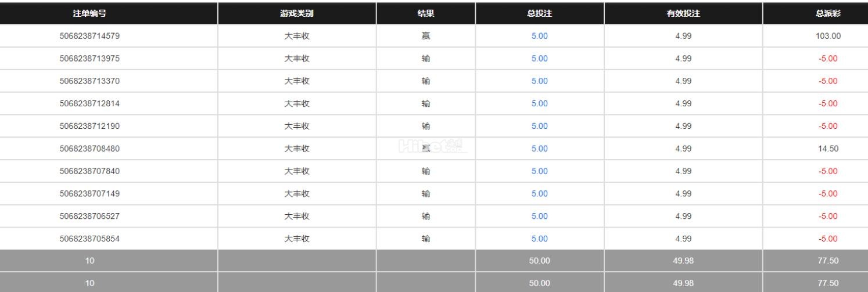The height and width of the screenshot is (292, 868).
Task: Open blue 5.00 link for bet 5068238713975
Action: [x=539, y=59]
